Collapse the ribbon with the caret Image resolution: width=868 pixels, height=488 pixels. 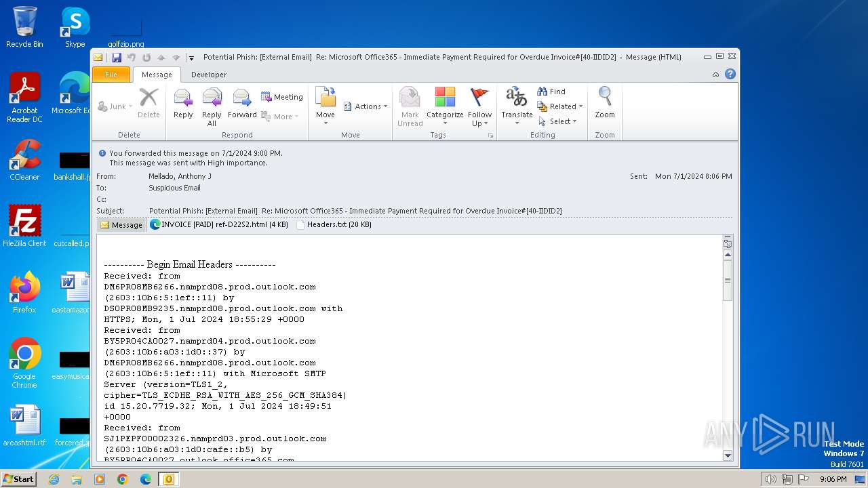(716, 75)
